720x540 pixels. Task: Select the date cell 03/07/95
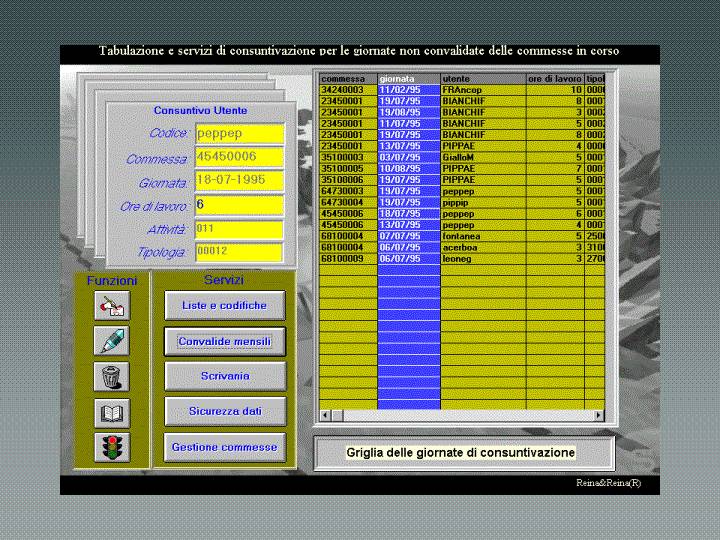coord(409,158)
